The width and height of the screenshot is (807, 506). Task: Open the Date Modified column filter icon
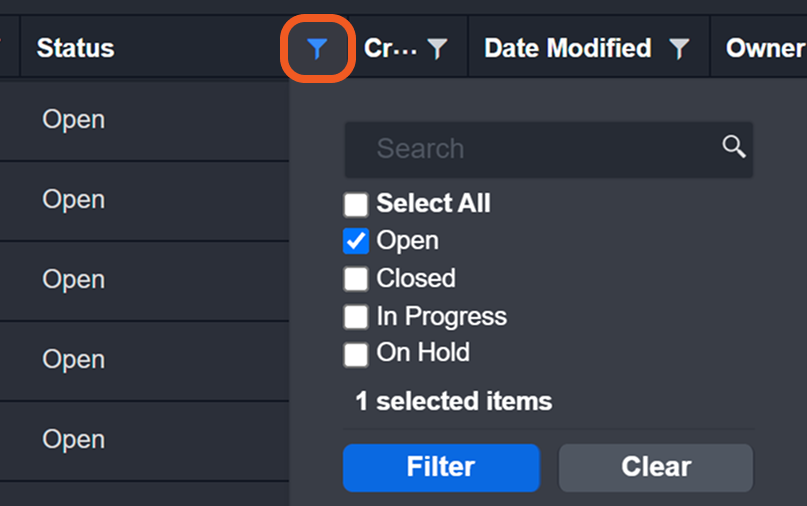point(679,48)
